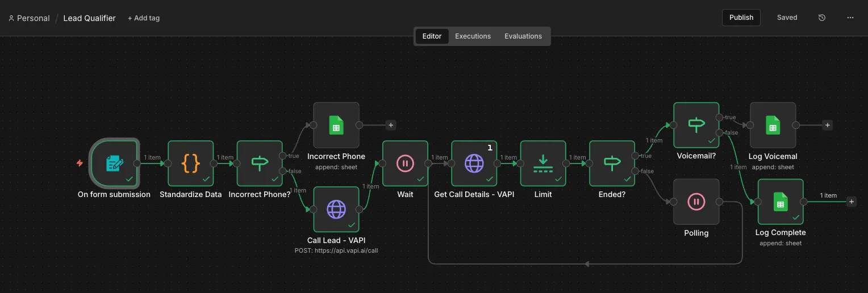Viewport: 868px width, 293px height.
Task: Click the 'Log Voicemal' node label
Action: (x=773, y=156)
